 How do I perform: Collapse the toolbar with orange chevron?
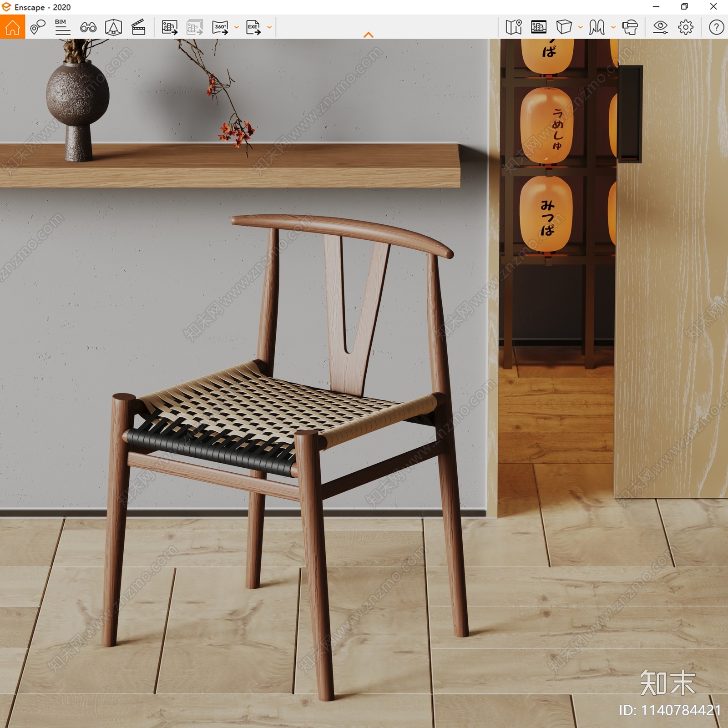point(369,35)
